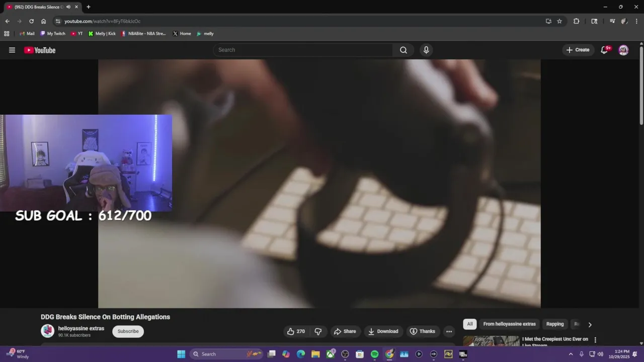644x362 pixels.
Task: Open the My Twitch bookmark
Action: coord(53,34)
